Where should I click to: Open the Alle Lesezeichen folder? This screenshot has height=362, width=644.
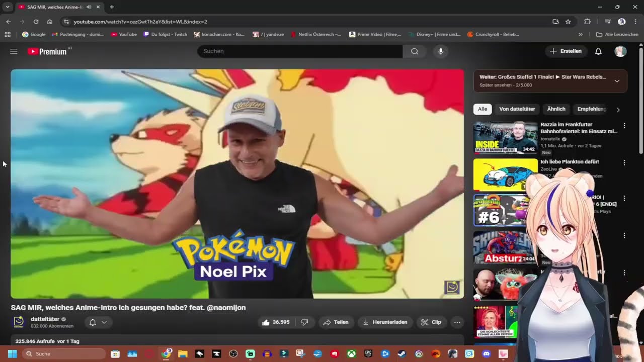tap(617, 35)
